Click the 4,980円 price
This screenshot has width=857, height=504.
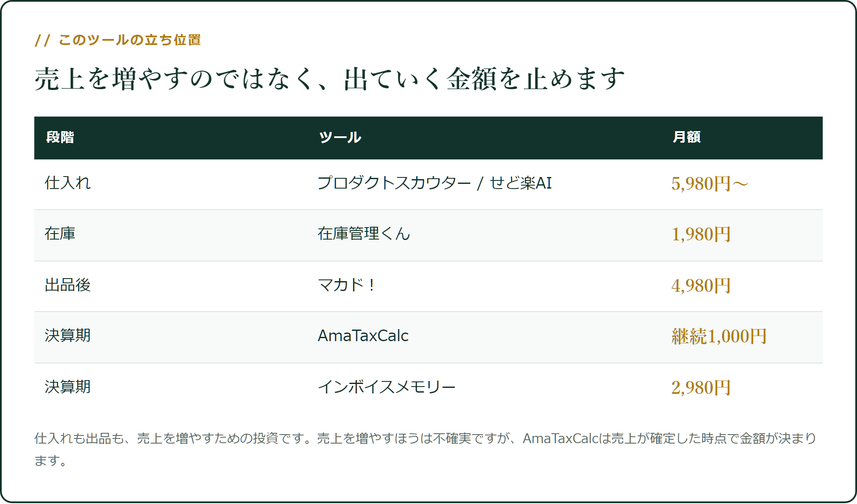[x=701, y=286]
